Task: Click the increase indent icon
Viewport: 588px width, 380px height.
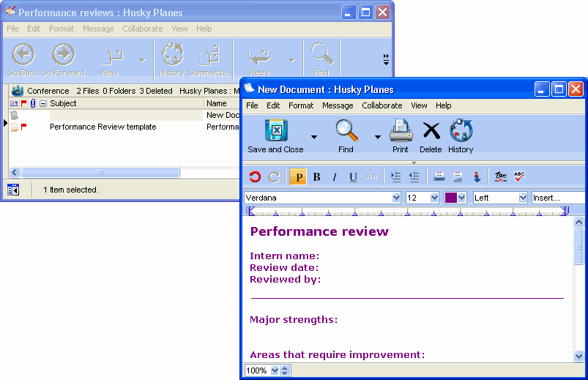Action: point(396,176)
